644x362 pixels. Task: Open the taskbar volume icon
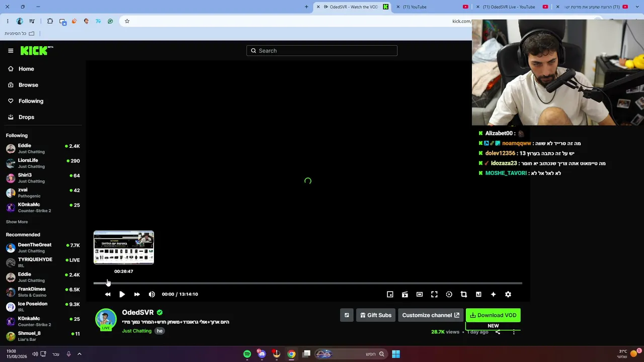pos(35,354)
